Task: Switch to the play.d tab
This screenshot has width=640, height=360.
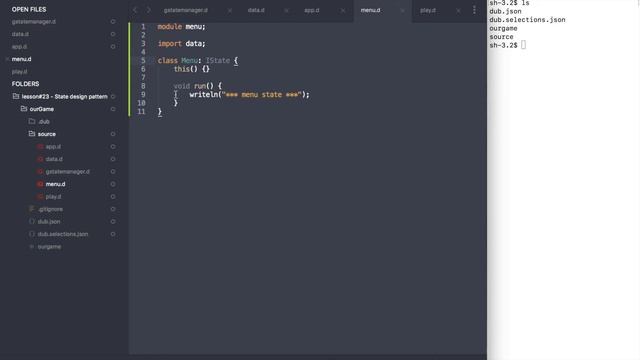Action: [x=428, y=10]
